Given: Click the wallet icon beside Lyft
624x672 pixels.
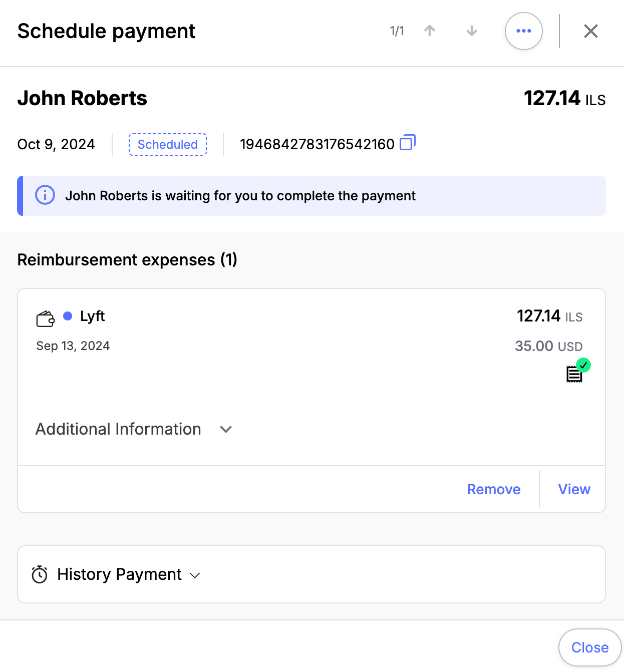Looking at the screenshot, I should (45, 319).
